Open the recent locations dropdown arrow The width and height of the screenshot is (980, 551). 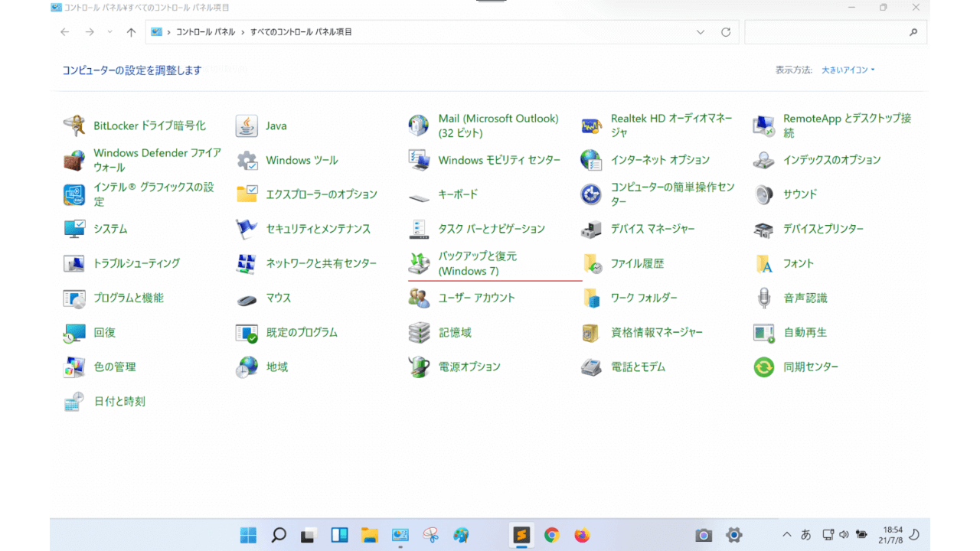[110, 32]
